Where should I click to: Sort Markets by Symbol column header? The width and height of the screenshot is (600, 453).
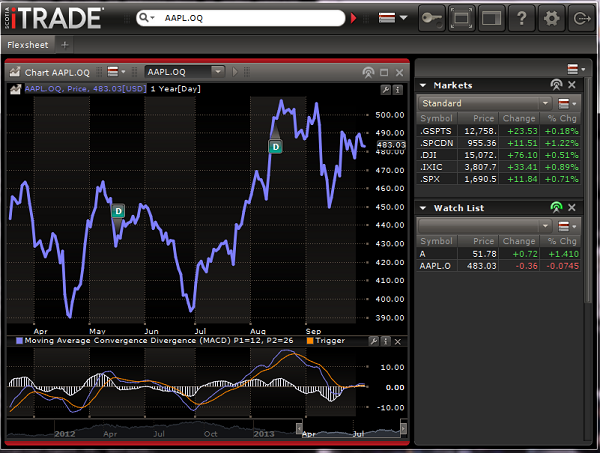pos(437,118)
